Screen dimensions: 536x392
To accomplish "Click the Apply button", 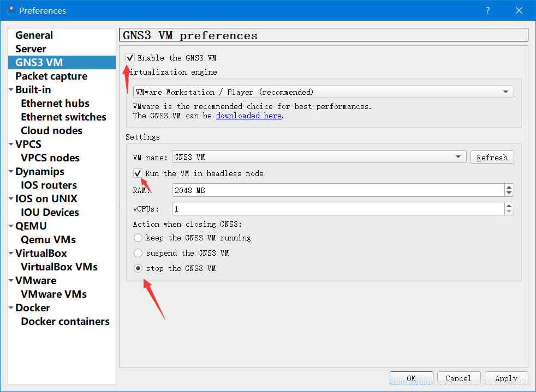I will (x=507, y=378).
